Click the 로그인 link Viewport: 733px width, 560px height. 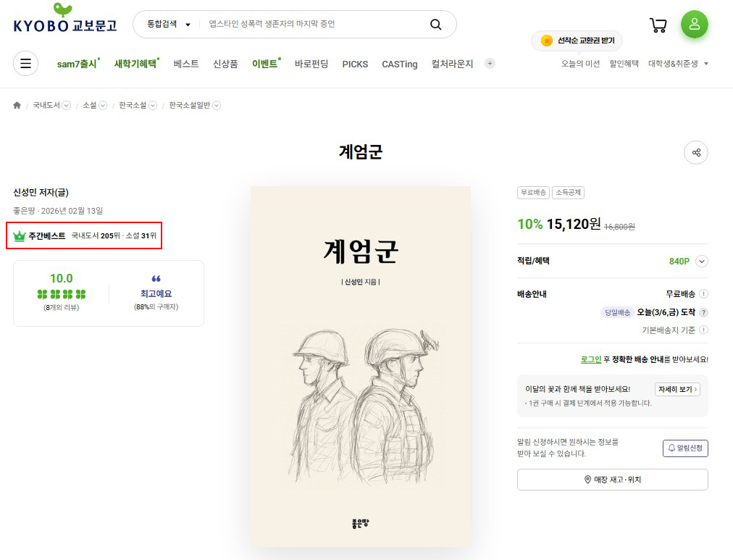(x=590, y=359)
